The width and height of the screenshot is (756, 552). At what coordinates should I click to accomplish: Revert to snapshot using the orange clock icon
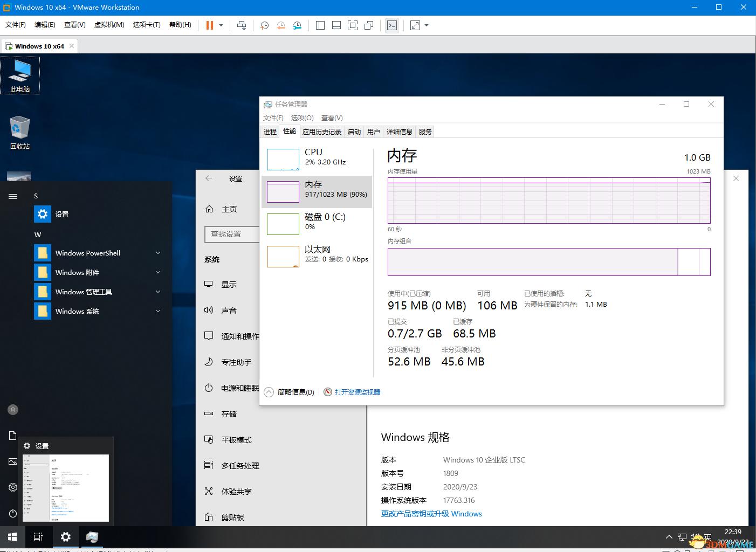(281, 25)
